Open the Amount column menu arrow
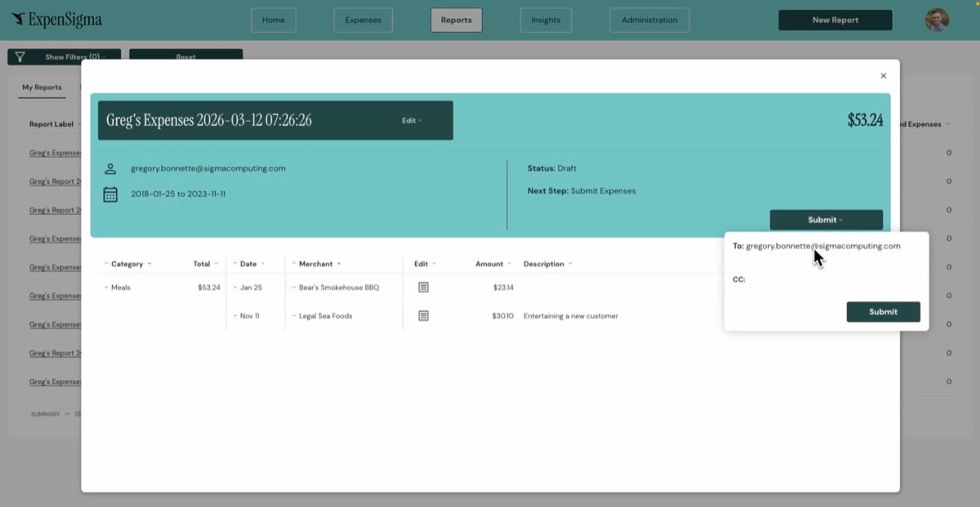 click(x=509, y=264)
